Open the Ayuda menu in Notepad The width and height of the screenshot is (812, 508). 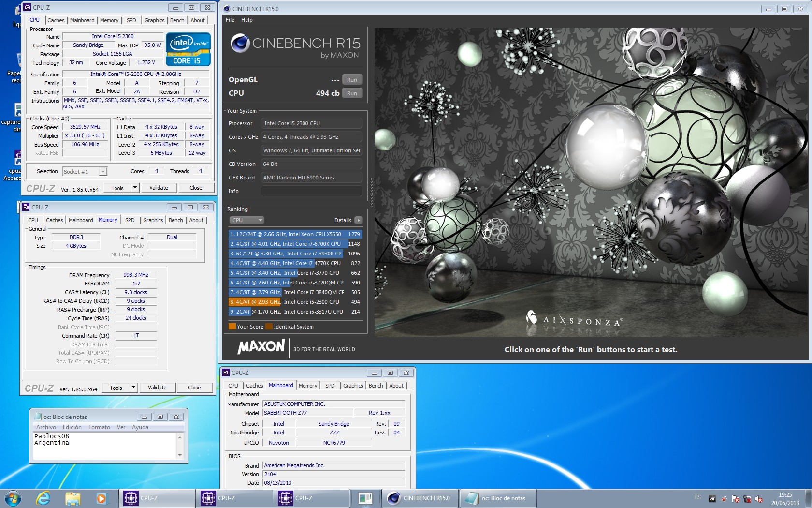click(140, 427)
